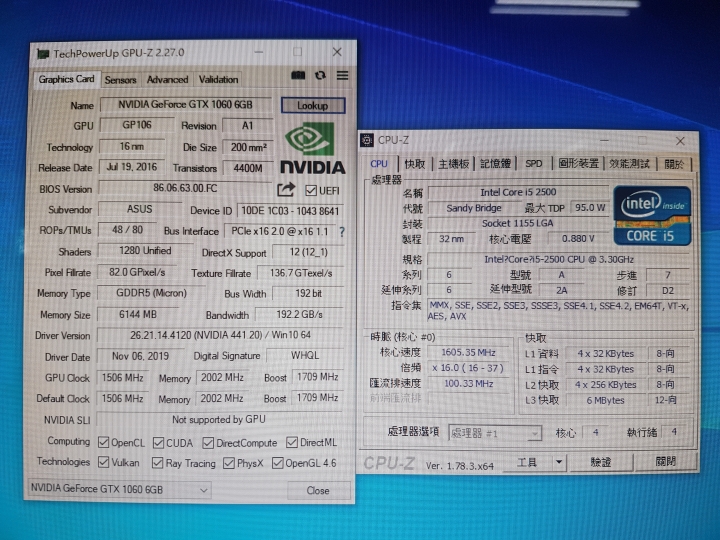Image resolution: width=720 pixels, height=540 pixels.
Task: Switch to the Graphics Card tab
Action: point(66,79)
